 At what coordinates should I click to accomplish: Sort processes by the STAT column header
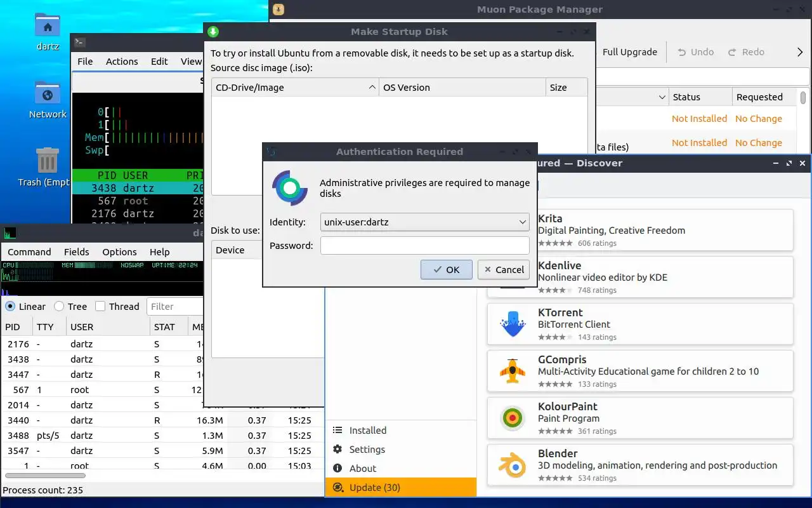tap(169, 327)
